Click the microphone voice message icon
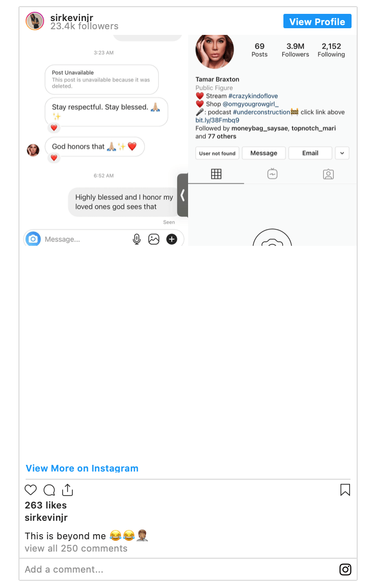Screen dimensions: 370x588 click(137, 239)
